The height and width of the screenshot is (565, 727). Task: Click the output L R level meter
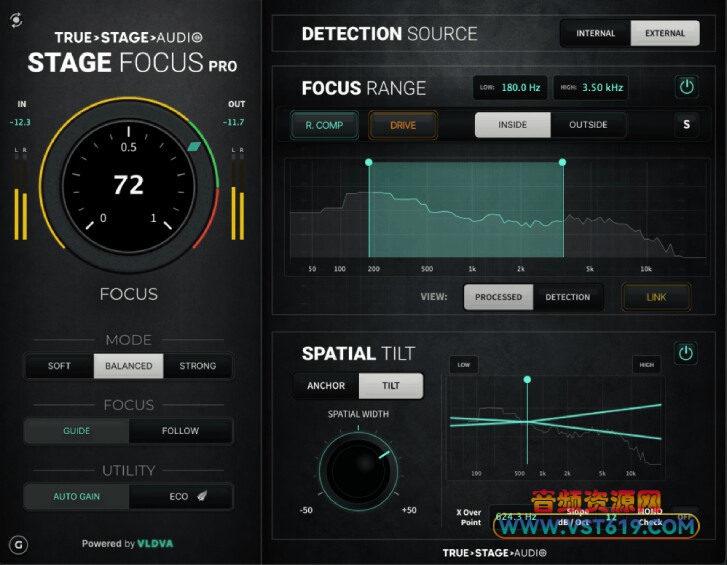pyautogui.click(x=237, y=195)
